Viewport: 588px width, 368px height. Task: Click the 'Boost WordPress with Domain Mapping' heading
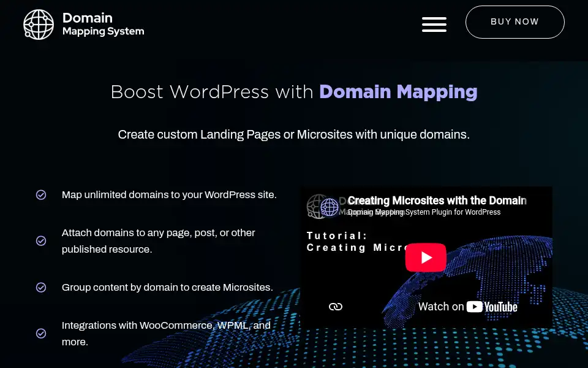point(294,92)
